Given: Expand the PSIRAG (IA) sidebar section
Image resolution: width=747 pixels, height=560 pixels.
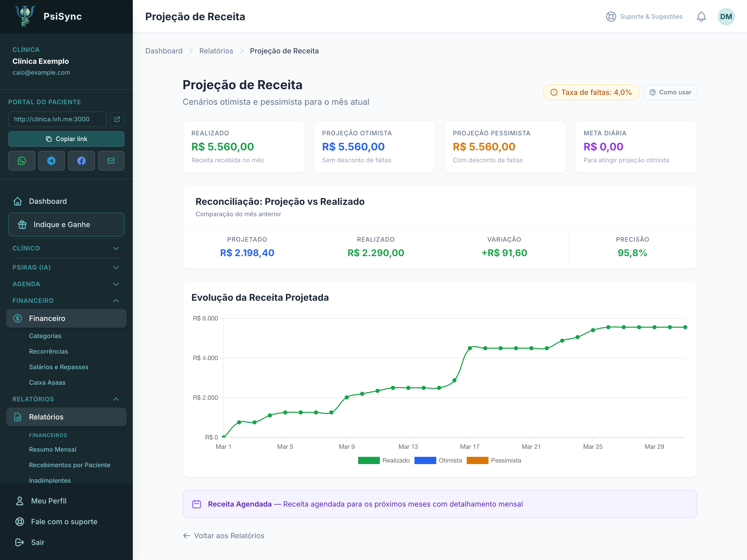Looking at the screenshot, I should (66, 267).
